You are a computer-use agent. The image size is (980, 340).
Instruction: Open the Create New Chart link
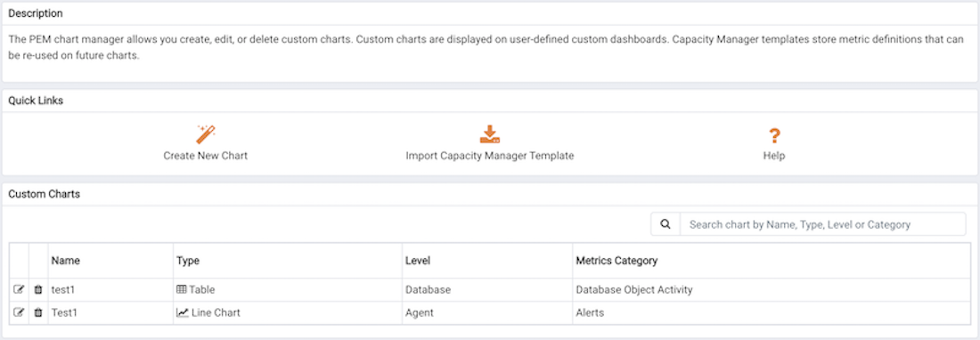coord(206,156)
